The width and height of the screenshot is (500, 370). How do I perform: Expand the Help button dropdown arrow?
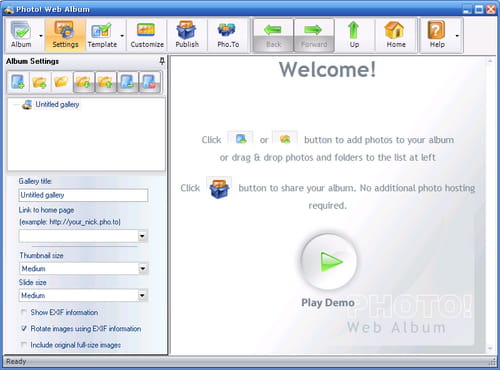pos(457,35)
